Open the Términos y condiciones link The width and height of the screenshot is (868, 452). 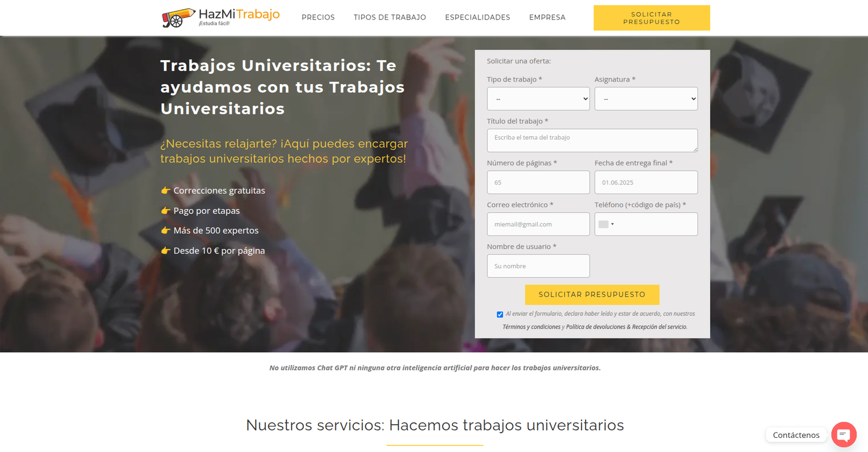531,327
